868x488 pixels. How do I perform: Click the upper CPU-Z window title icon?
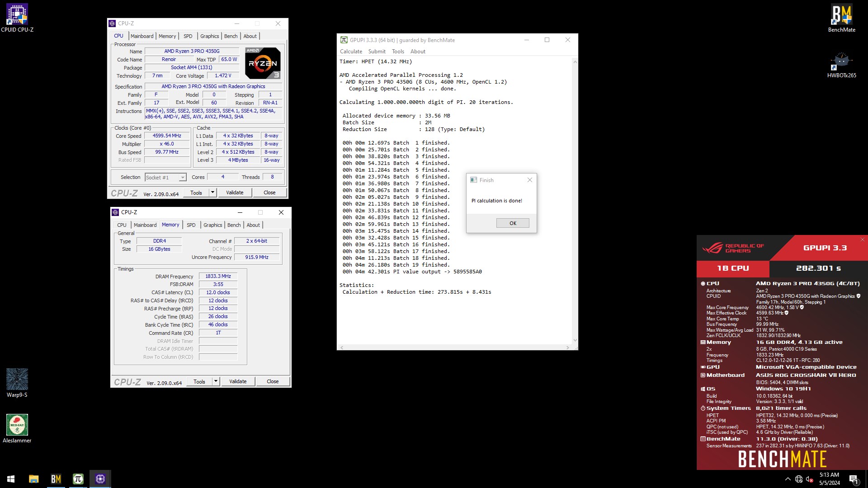[x=112, y=23]
